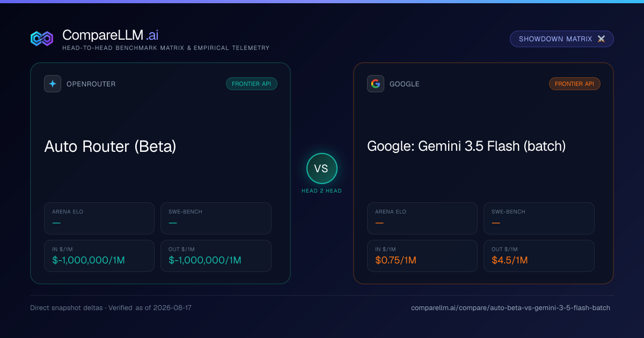Click the Google G logo icon
This screenshot has height=338, width=644.
[376, 84]
